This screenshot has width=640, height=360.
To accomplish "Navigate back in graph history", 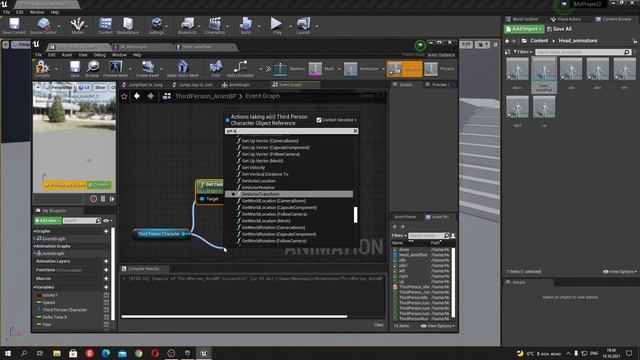I will (x=137, y=96).
